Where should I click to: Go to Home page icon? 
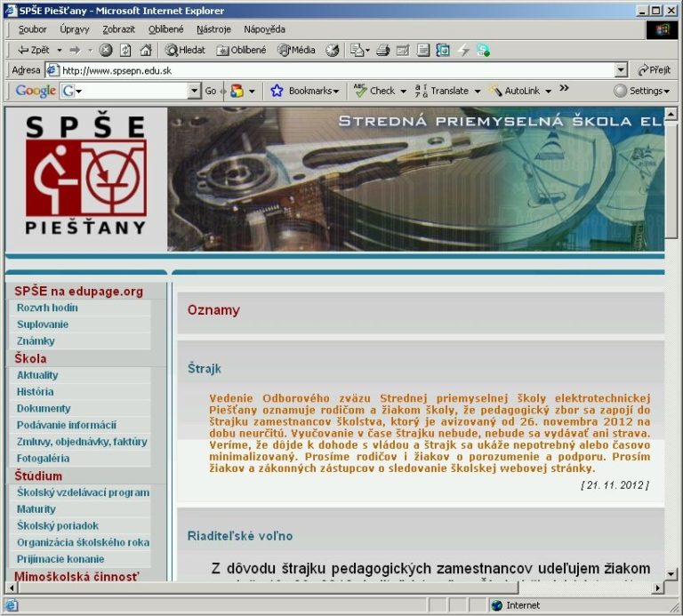tap(145, 51)
